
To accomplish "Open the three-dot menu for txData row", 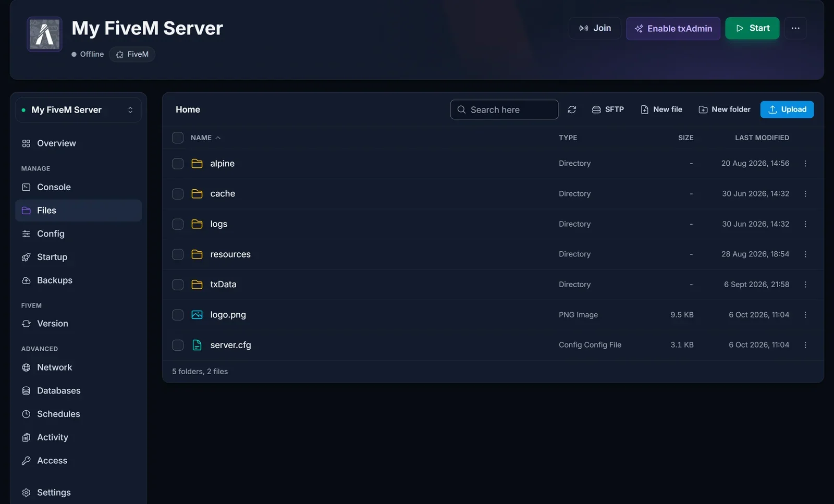I will [805, 285].
